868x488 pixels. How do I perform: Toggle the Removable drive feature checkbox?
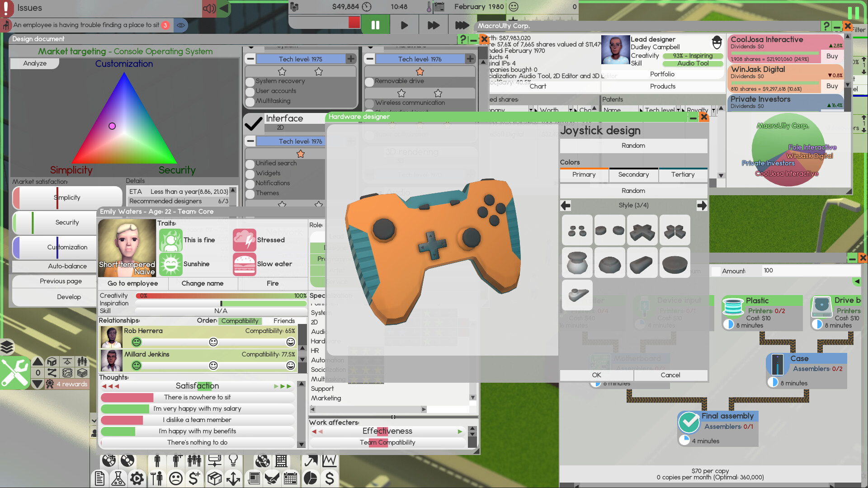[369, 82]
